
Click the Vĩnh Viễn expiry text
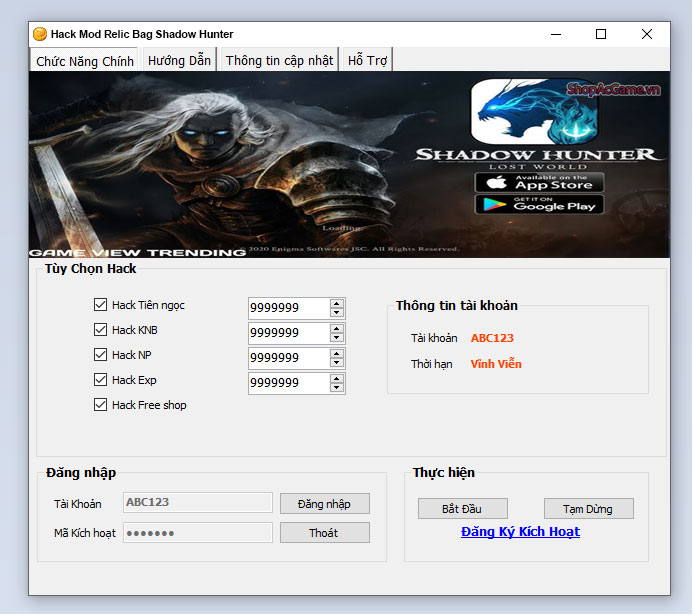[x=496, y=364]
